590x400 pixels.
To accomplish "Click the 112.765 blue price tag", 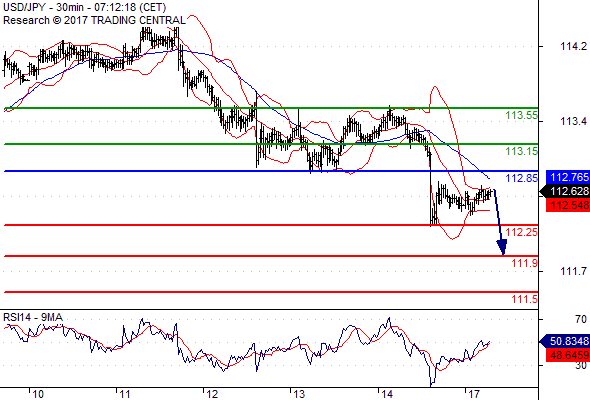I will coord(568,177).
